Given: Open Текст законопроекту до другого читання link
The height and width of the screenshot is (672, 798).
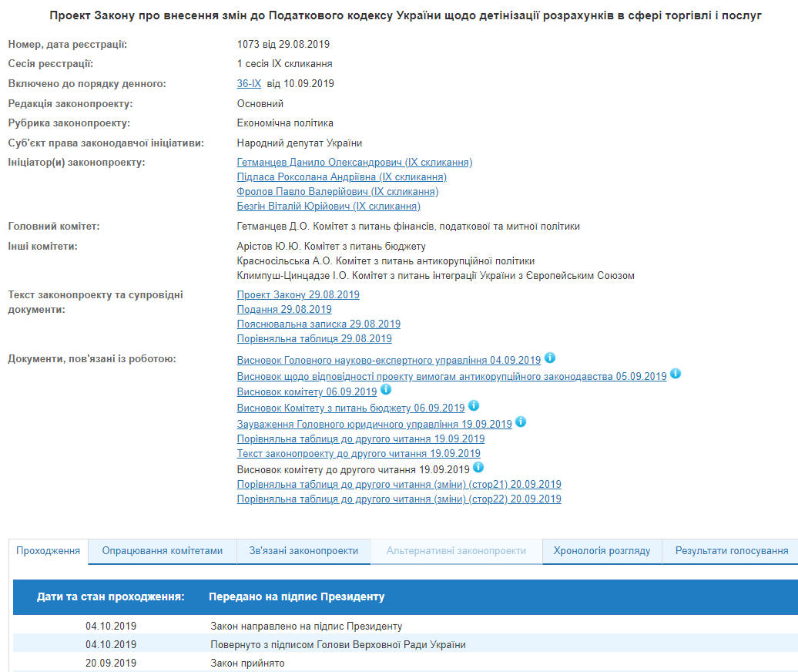Looking at the screenshot, I should (358, 454).
